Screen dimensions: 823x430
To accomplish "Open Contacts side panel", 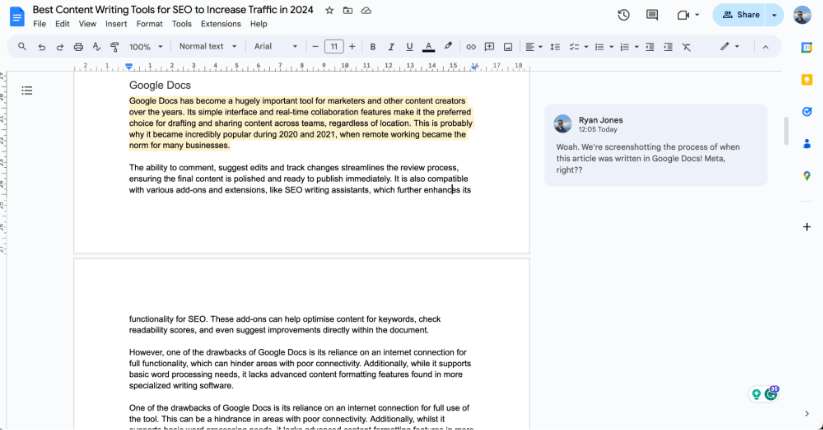I will click(807, 144).
